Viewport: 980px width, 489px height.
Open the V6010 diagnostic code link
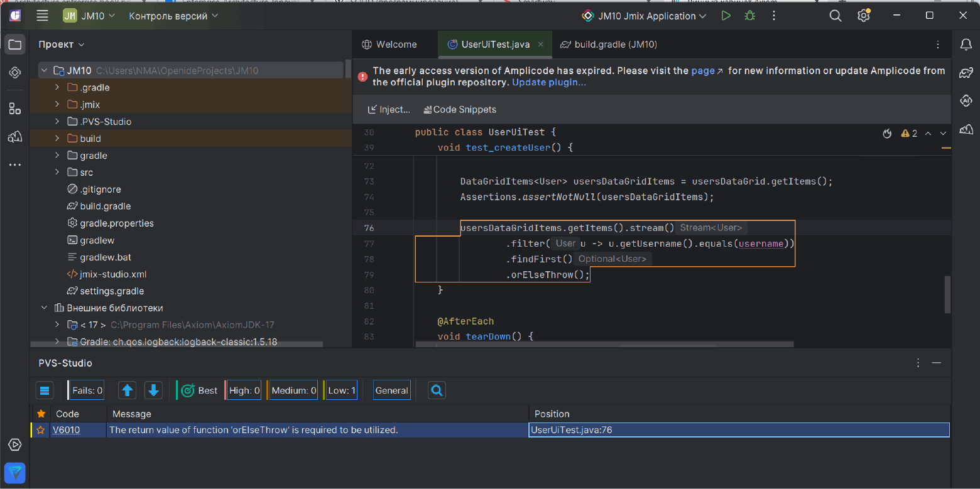click(x=66, y=430)
